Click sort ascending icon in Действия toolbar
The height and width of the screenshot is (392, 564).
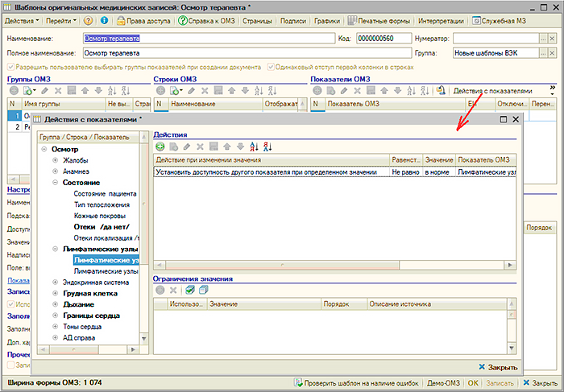coord(254,146)
